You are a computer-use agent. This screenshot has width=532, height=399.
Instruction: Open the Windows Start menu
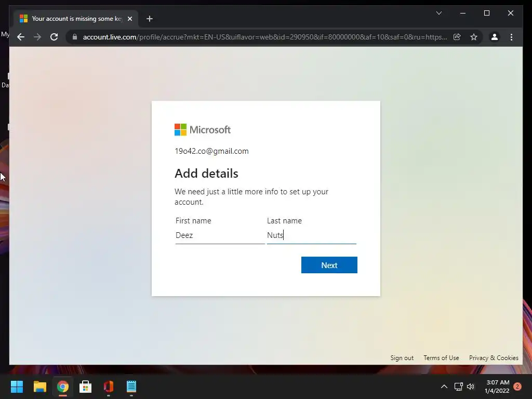click(x=17, y=387)
